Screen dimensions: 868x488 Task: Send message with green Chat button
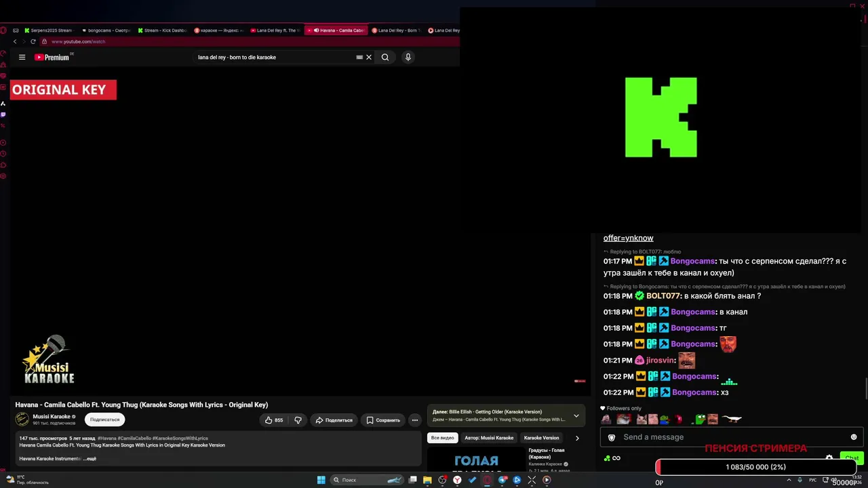coord(852,458)
